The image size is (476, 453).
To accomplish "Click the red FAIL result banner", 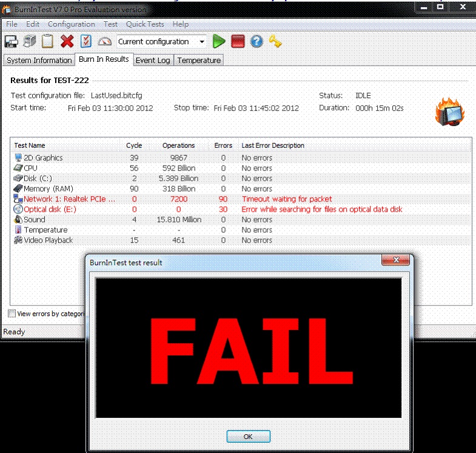I will tap(249, 348).
